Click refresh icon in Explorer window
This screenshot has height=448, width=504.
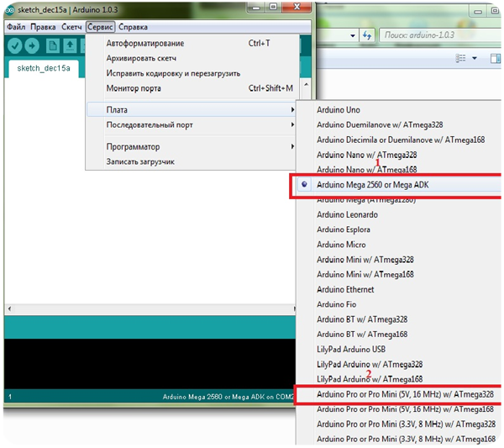click(367, 35)
